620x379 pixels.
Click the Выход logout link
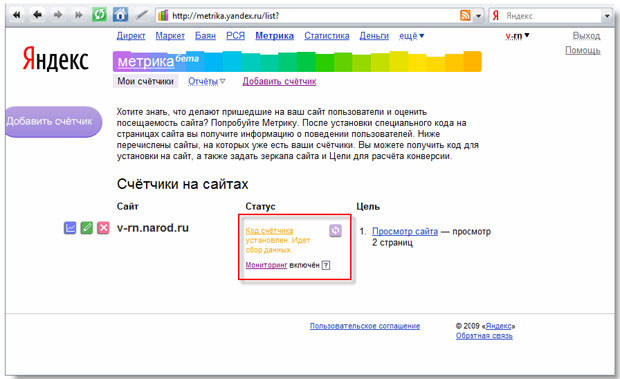(586, 36)
